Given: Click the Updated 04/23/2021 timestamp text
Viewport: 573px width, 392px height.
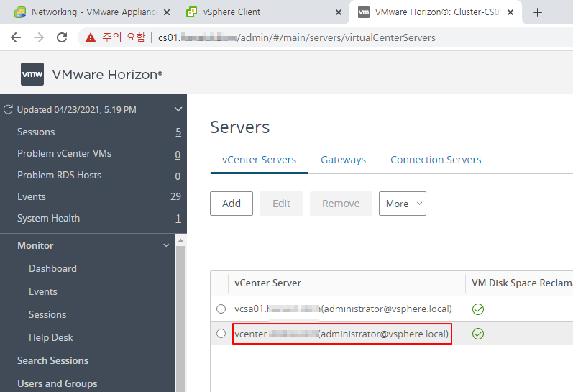Looking at the screenshot, I should (x=76, y=110).
